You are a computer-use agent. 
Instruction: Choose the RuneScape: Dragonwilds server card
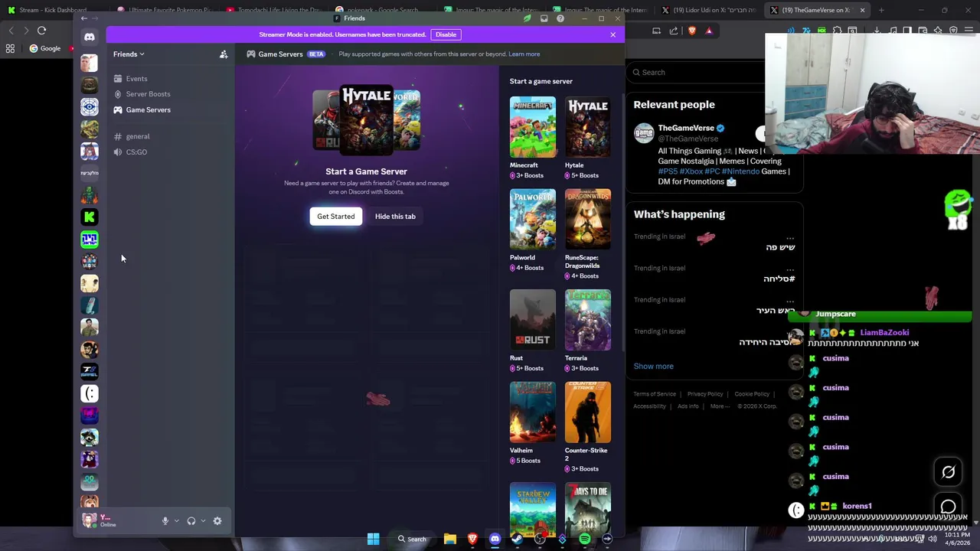point(588,234)
